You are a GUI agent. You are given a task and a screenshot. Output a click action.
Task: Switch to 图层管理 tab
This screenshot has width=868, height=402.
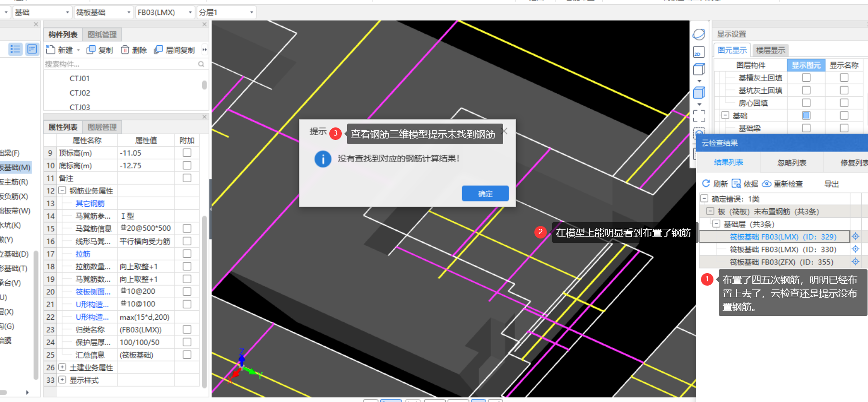102,127
